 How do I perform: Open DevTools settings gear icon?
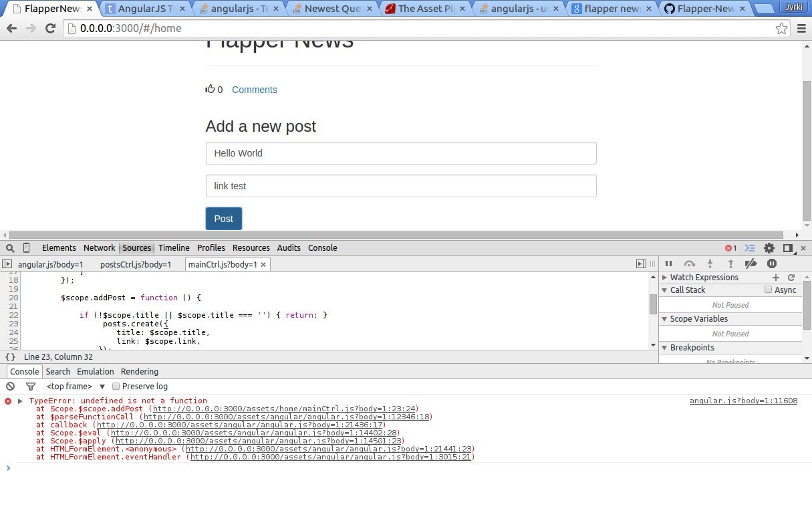(x=769, y=248)
